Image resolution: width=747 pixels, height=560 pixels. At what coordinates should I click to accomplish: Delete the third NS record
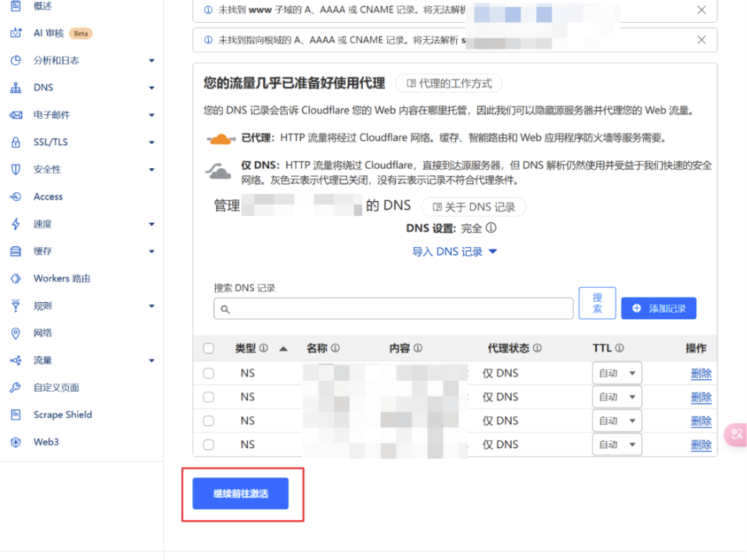702,421
